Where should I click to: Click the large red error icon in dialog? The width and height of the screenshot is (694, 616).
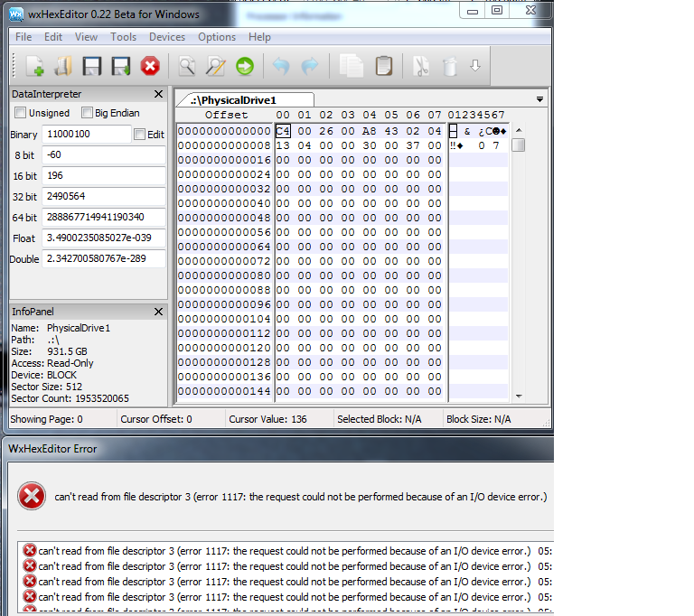tap(32, 496)
